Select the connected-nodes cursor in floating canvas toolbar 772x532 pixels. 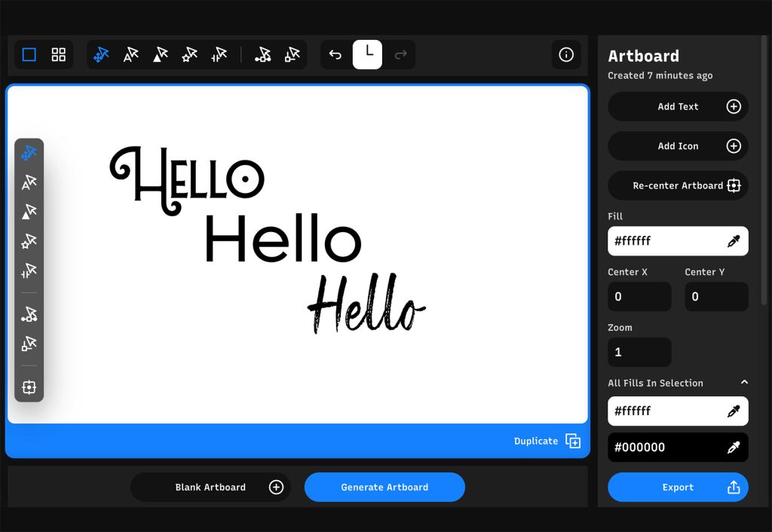[29, 314]
